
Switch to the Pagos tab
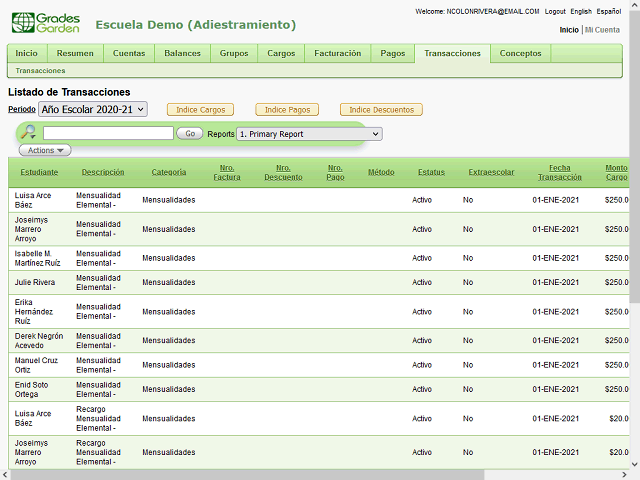(x=393, y=53)
